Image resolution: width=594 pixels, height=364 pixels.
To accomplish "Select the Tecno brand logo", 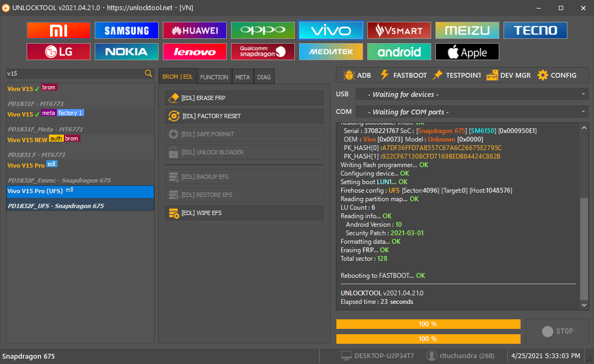I will 535,30.
